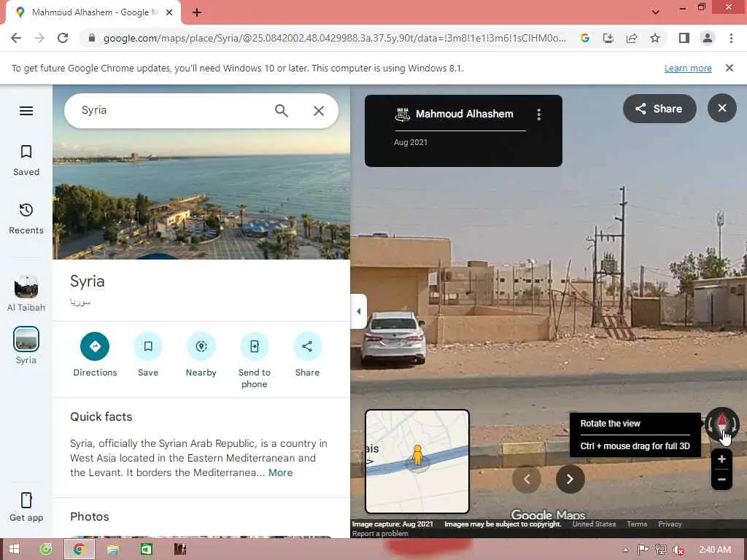The image size is (747, 560).
Task: Click the address bar URL
Action: [334, 38]
